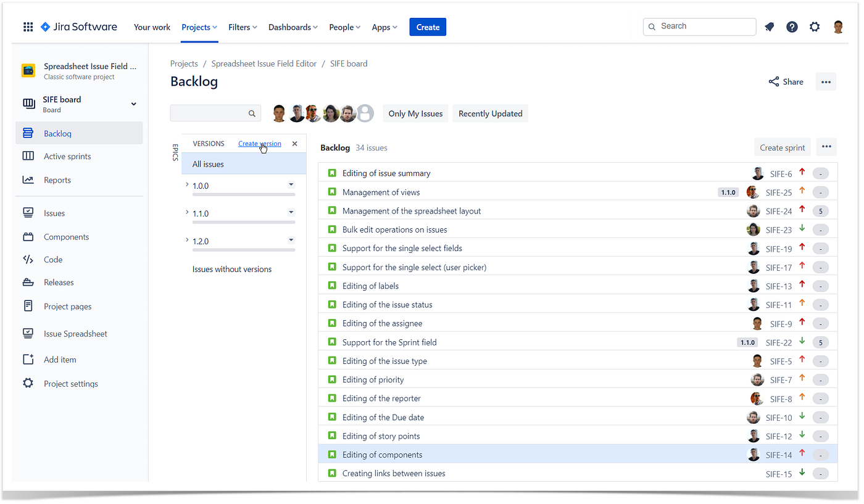The height and width of the screenshot is (504, 864).
Task: Open the settings gear in top bar
Action: [815, 27]
